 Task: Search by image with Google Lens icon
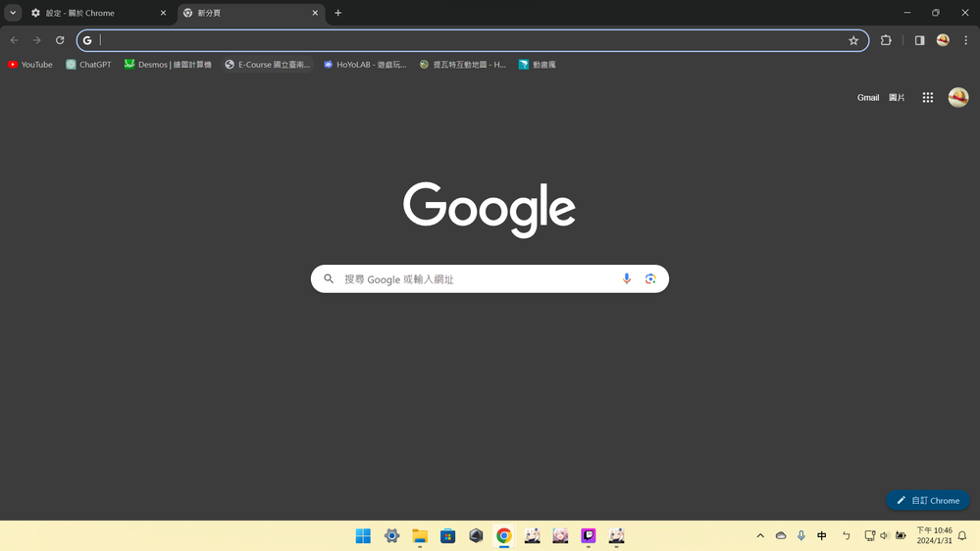pyautogui.click(x=650, y=278)
